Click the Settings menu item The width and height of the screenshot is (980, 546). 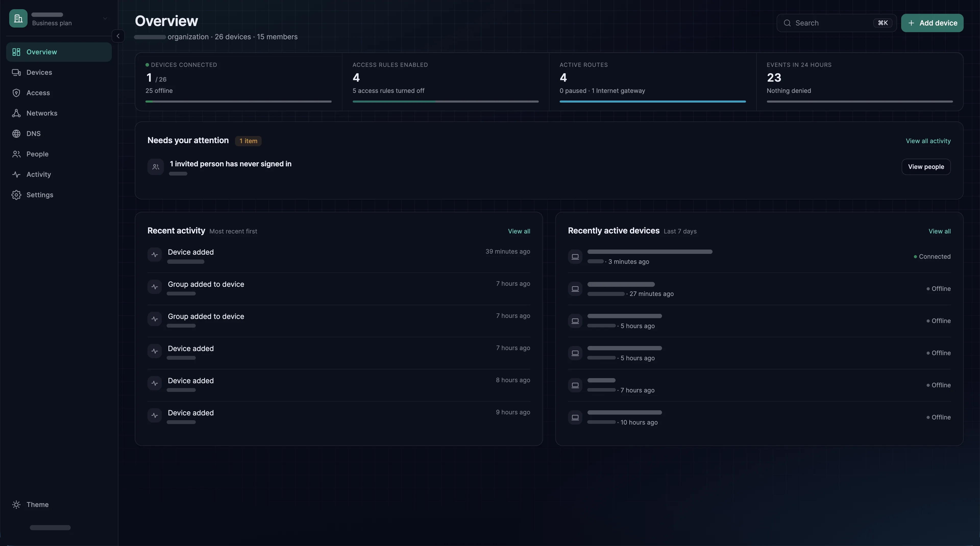(x=59, y=195)
